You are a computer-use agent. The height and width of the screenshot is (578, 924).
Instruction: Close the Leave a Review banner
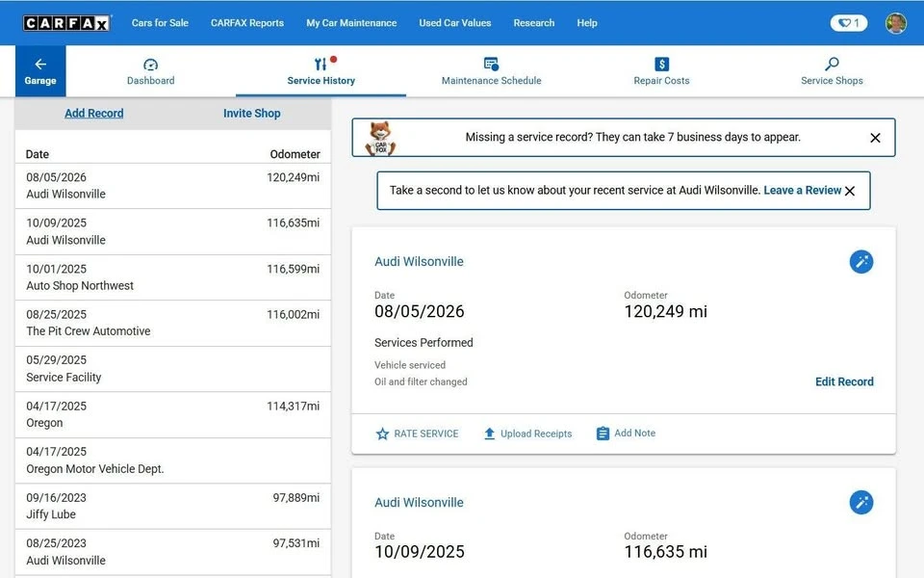point(850,191)
